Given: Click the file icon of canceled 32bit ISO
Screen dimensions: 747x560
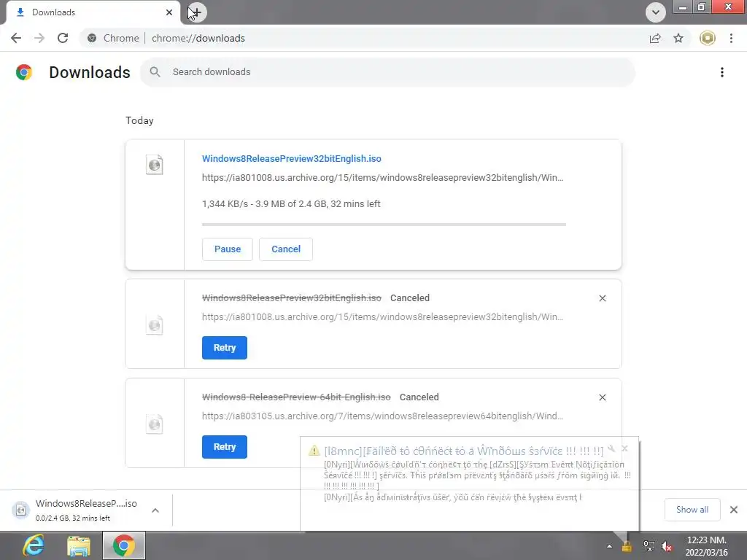Looking at the screenshot, I should (x=155, y=324).
